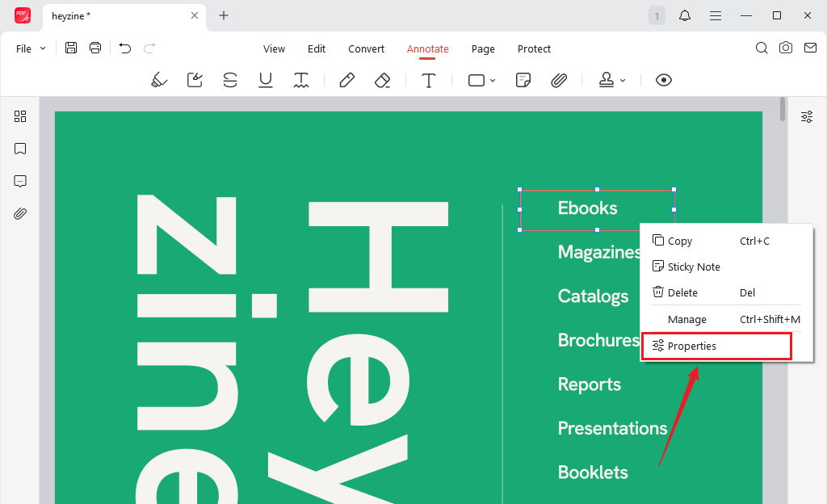Open the Thumbnails panel in left sidebar
The width and height of the screenshot is (827, 504).
(x=20, y=116)
